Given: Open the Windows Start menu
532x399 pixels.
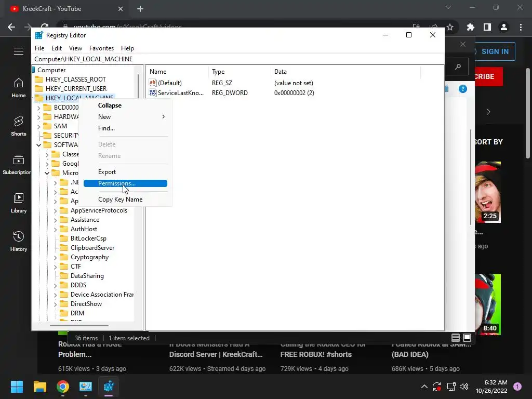Looking at the screenshot, I should [x=17, y=387].
